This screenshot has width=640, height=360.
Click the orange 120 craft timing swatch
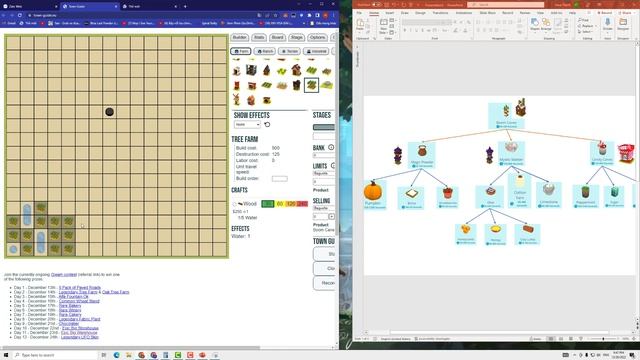[291, 204]
